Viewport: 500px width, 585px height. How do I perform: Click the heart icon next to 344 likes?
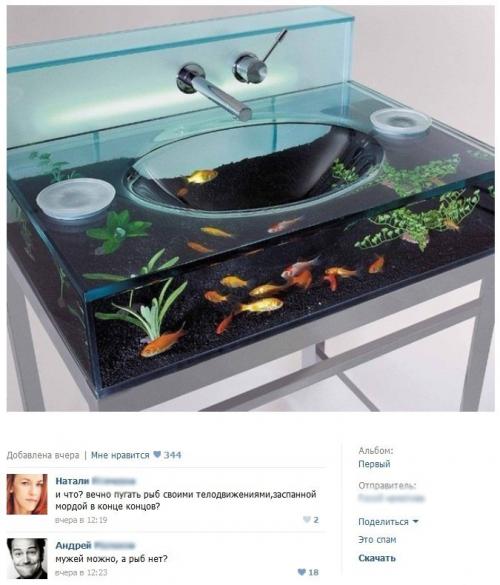(157, 454)
